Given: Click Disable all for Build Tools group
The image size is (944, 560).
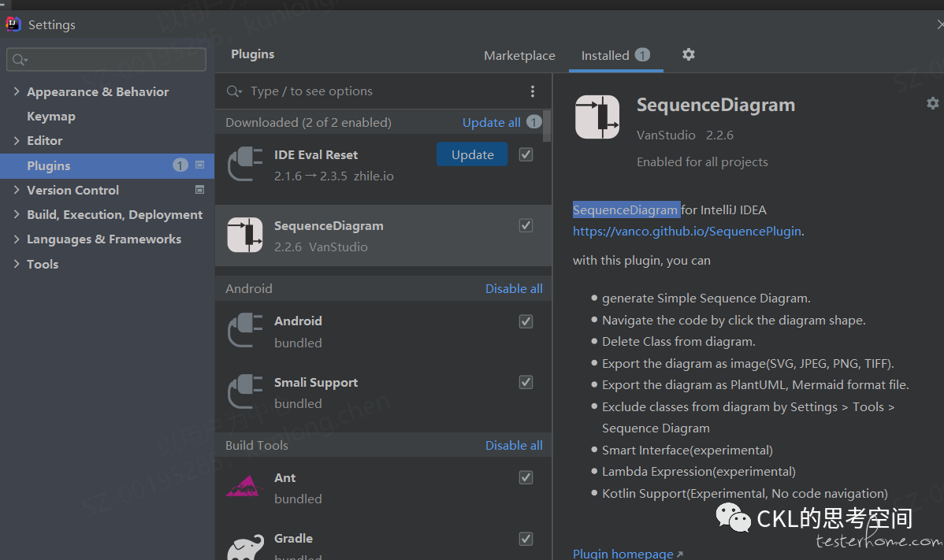Looking at the screenshot, I should point(514,445).
